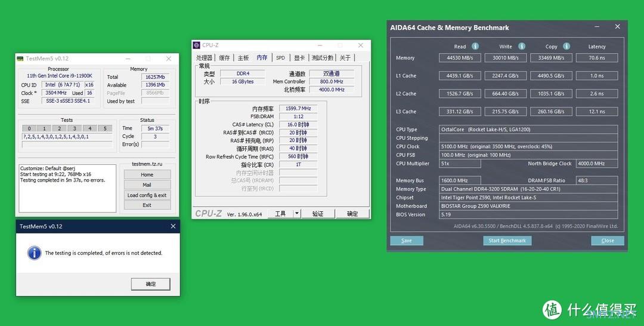Image resolution: width=644 pixels, height=326 pixels.
Task: Click the L3 Cache latency 12.1 ns
Action: click(597, 112)
